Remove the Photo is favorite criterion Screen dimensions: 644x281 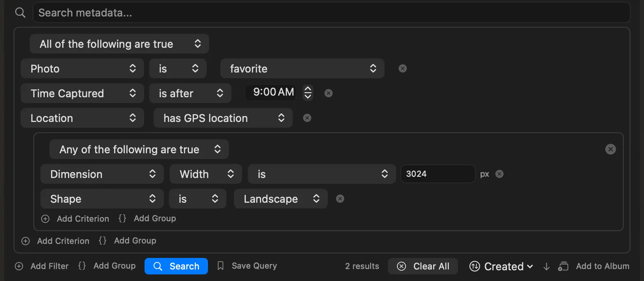click(x=403, y=68)
